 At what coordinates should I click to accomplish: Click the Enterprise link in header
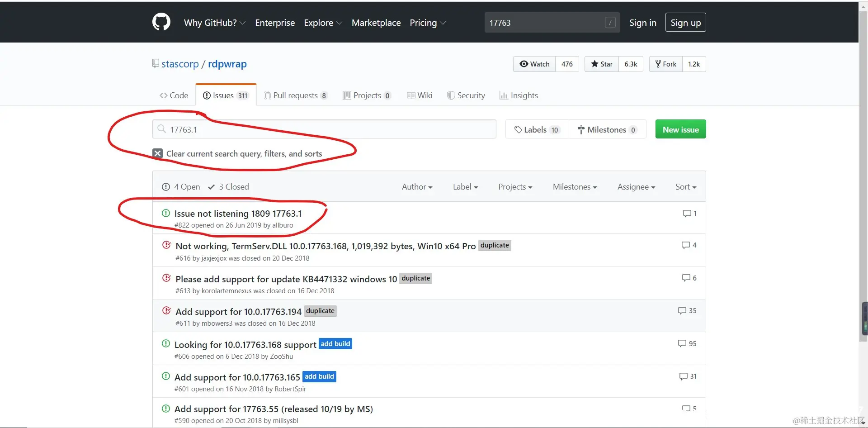pos(275,23)
